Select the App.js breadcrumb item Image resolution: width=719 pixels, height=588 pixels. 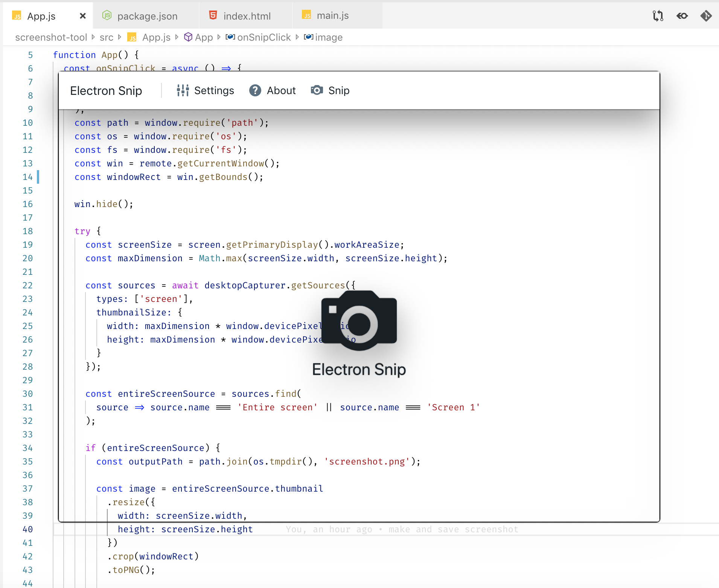pos(156,37)
